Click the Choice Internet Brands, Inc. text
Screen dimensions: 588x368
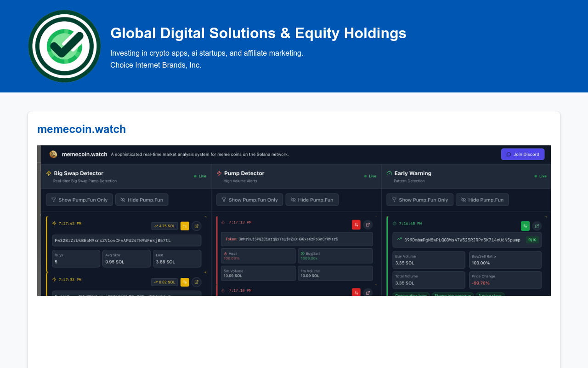point(156,65)
